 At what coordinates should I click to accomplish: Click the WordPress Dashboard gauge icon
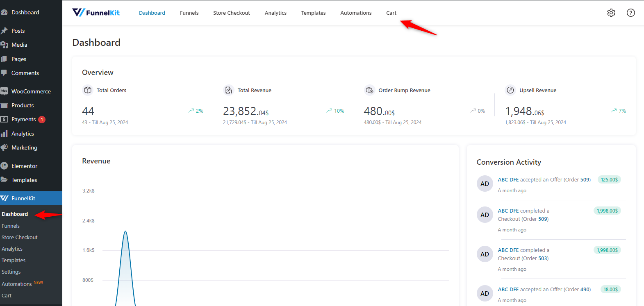(x=4, y=12)
